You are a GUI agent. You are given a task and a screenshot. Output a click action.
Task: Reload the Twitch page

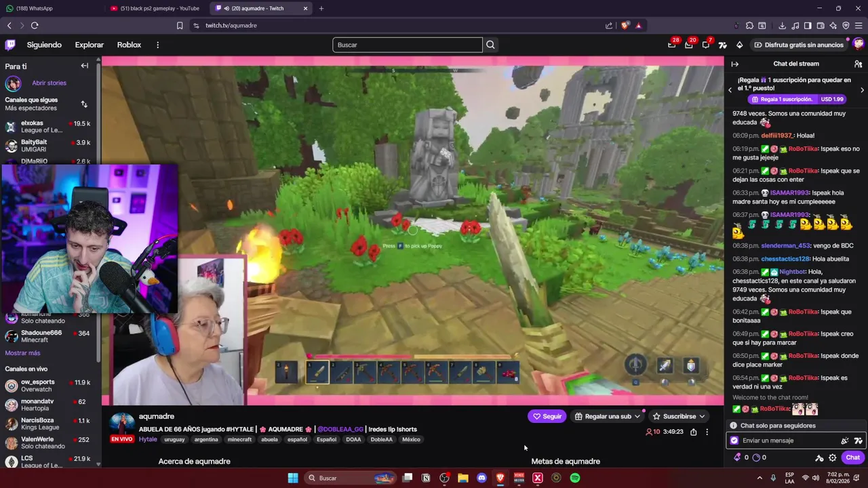point(35,26)
